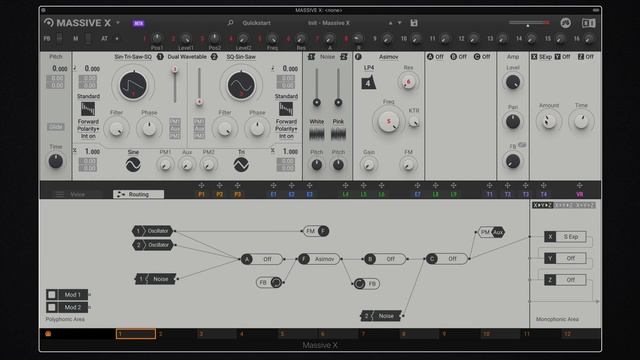
Task: Toggle the Mod 2 checkbox
Action: [x=52, y=307]
